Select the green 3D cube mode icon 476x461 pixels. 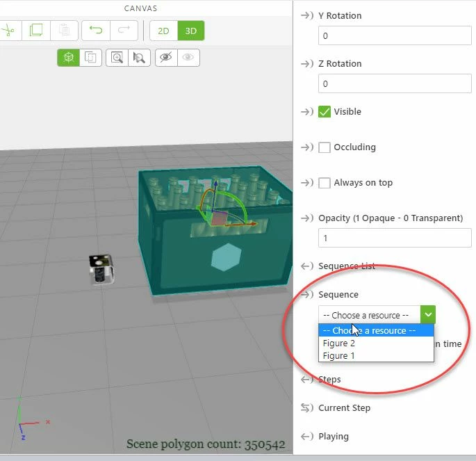pos(69,58)
